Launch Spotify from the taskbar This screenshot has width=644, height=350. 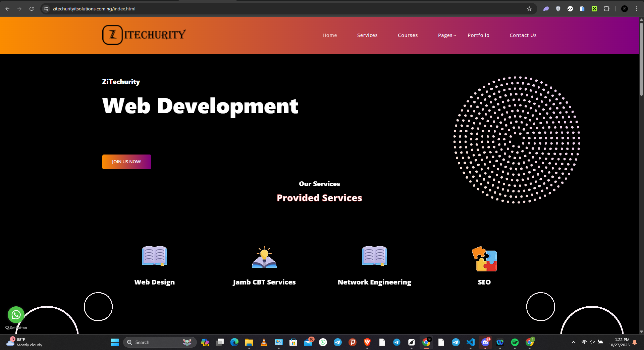click(515, 342)
